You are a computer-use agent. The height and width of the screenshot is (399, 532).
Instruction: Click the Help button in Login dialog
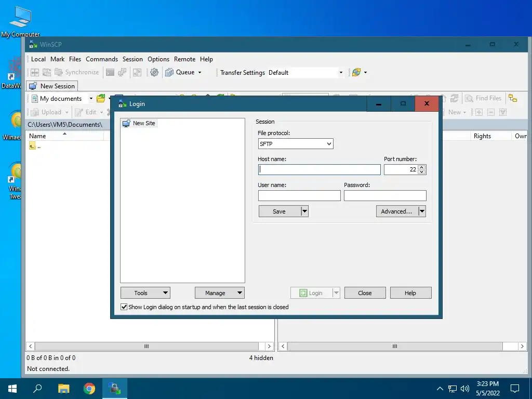click(x=410, y=293)
